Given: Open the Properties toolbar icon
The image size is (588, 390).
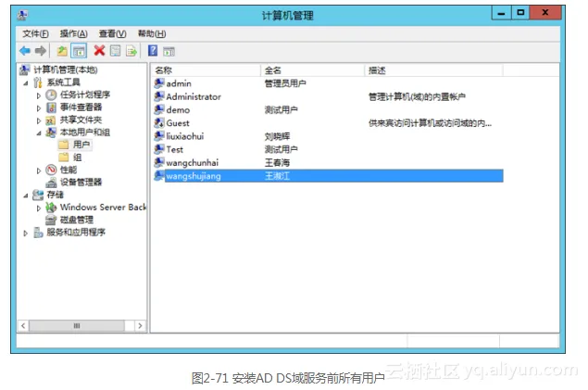Looking at the screenshot, I should pyautogui.click(x=116, y=51).
